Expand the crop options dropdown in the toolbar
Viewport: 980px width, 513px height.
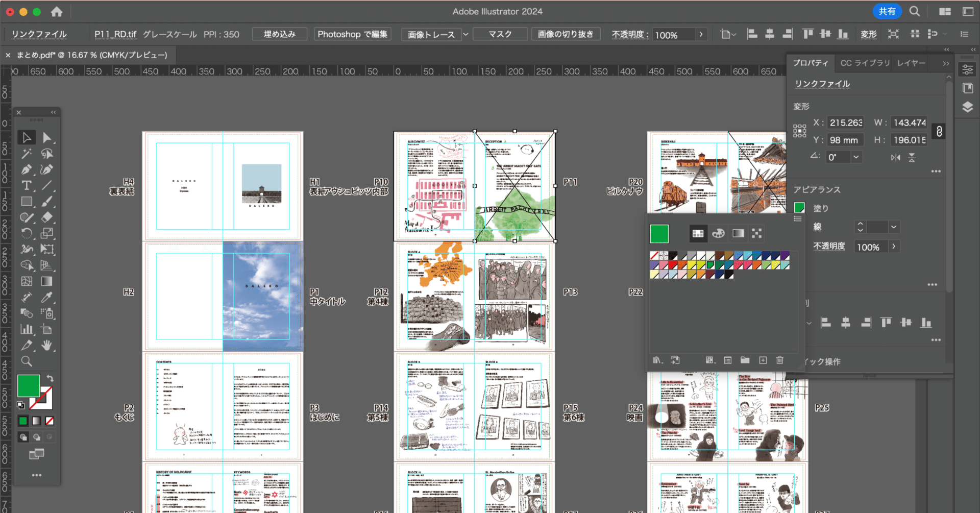point(733,34)
